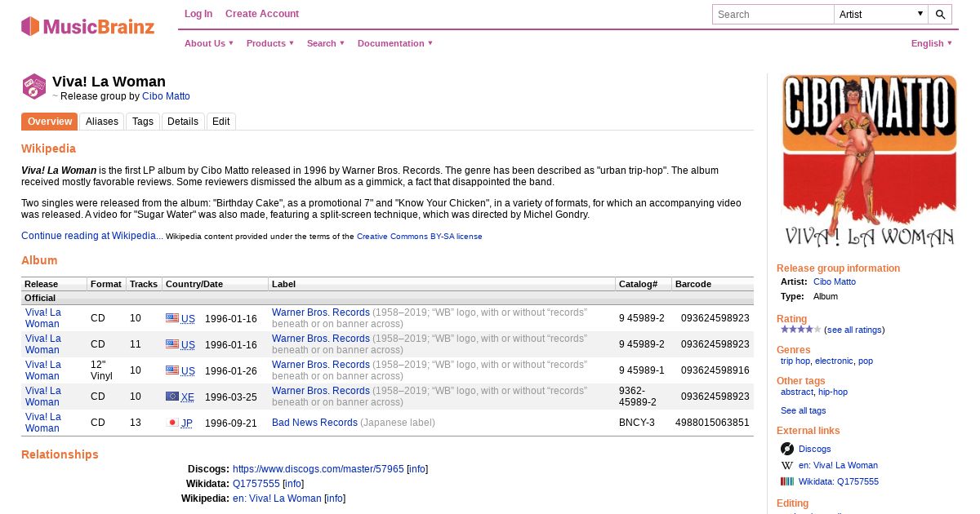The image size is (980, 514).
Task: Click the Log In link
Action: click(x=198, y=14)
